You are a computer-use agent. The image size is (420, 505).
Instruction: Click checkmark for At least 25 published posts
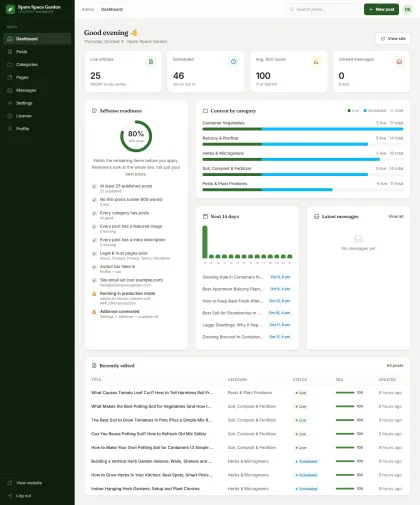94,186
